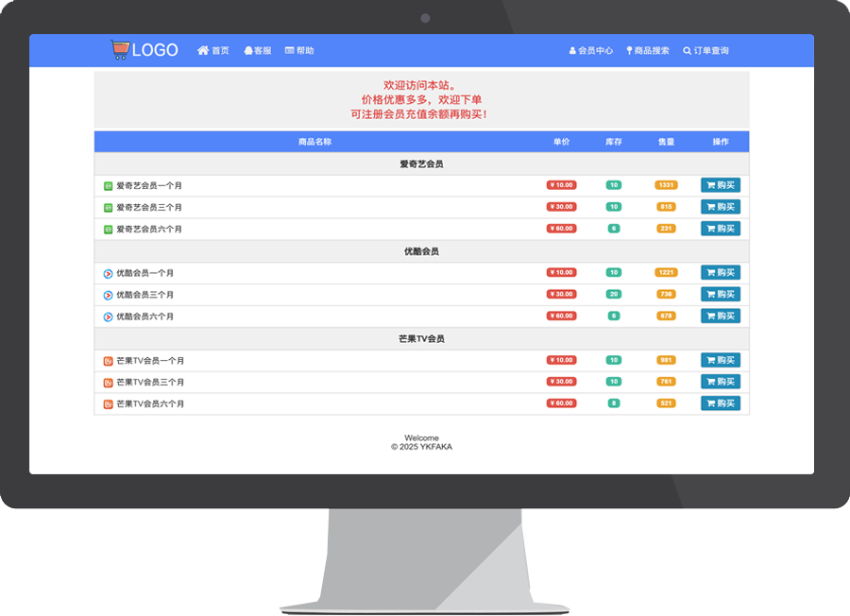Click the iQiyi icon beside 爱奇艺会员三个月
Screen dimensions: 850x616
[x=108, y=208]
